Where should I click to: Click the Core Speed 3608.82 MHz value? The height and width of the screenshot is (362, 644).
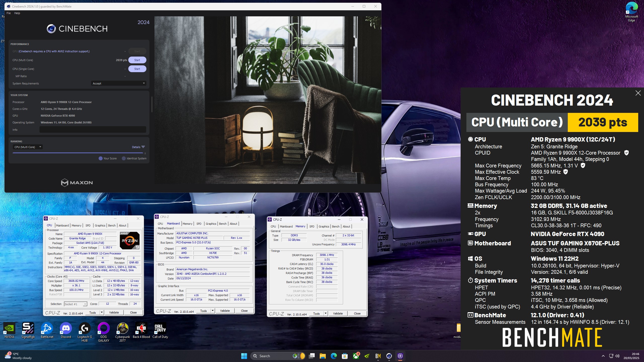pyautogui.click(x=76, y=281)
